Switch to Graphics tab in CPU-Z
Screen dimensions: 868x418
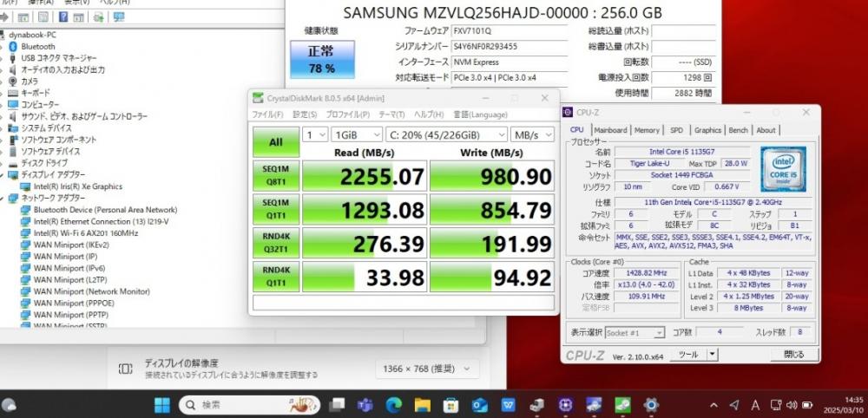pos(707,130)
